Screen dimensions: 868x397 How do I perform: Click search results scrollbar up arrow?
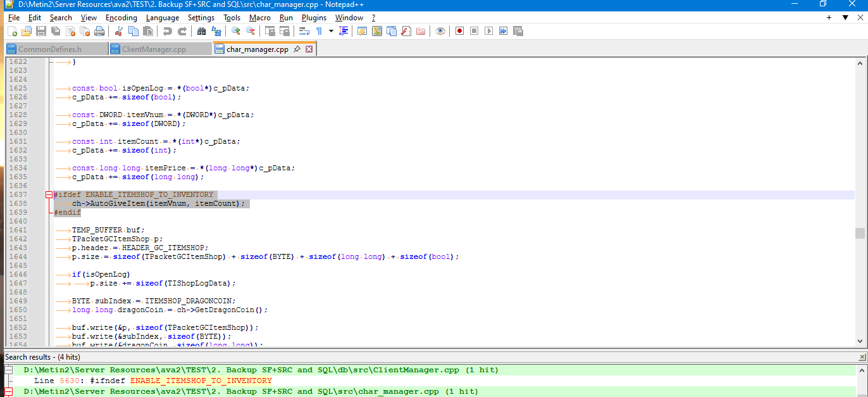pyautogui.click(x=862, y=370)
